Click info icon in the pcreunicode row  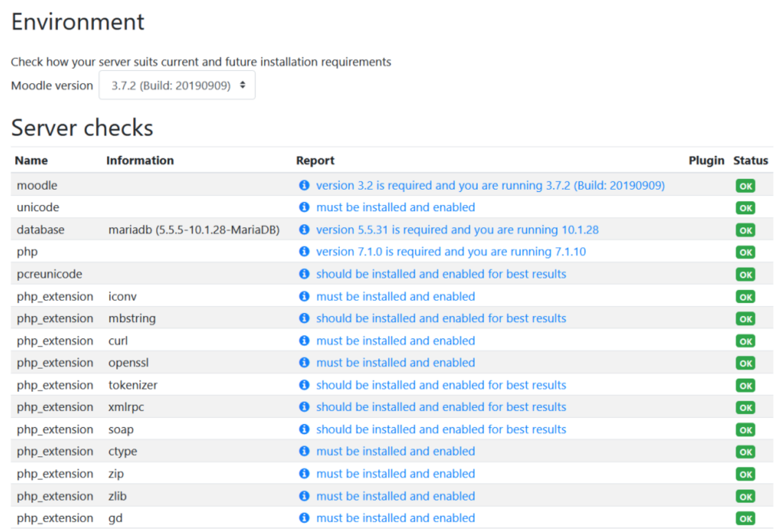point(304,274)
